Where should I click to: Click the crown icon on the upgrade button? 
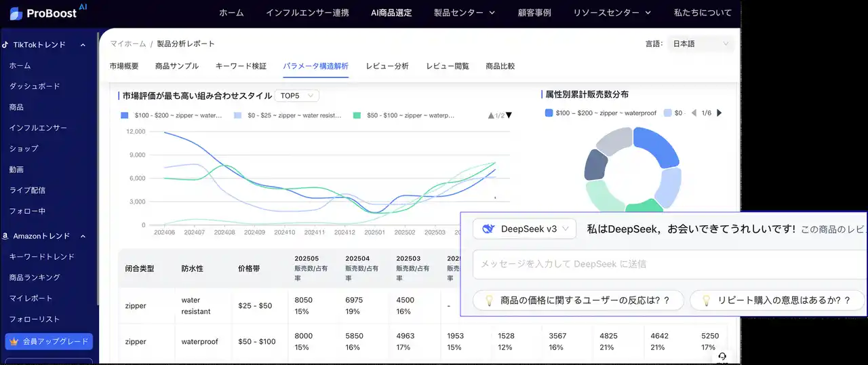[14, 342]
